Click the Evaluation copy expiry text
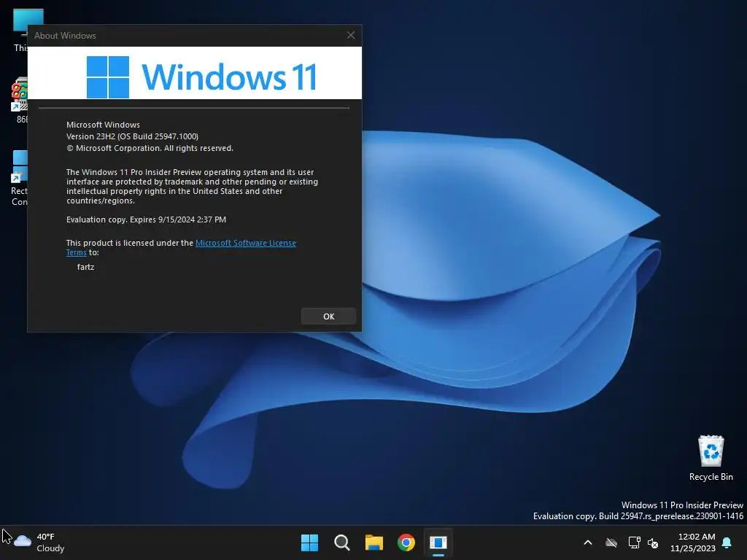Viewport: 747px width, 560px height. (x=146, y=219)
